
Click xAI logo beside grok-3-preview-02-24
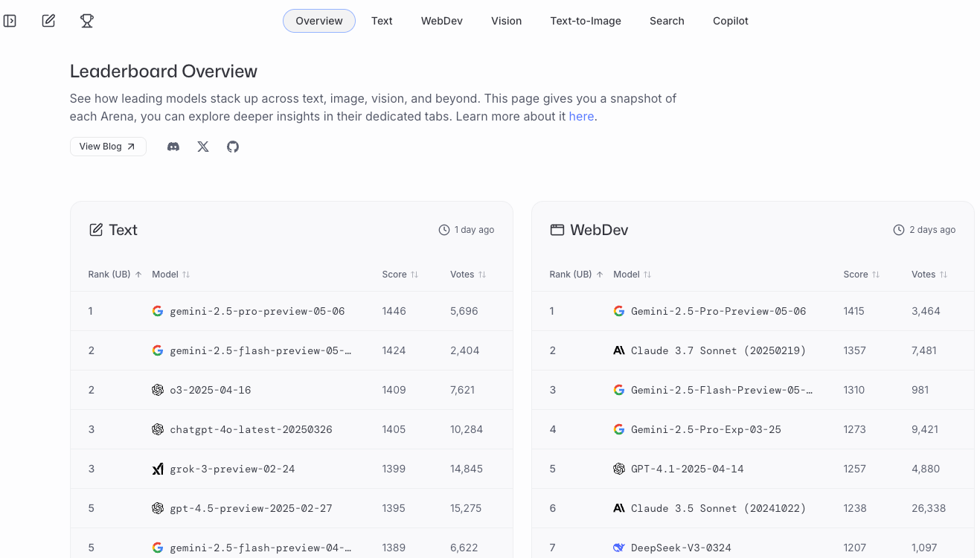pos(158,469)
